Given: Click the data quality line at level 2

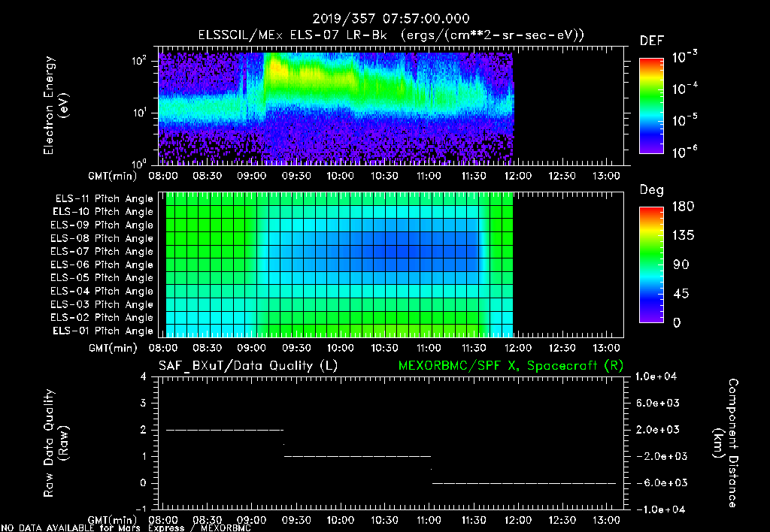Looking at the screenshot, I should pos(225,430).
